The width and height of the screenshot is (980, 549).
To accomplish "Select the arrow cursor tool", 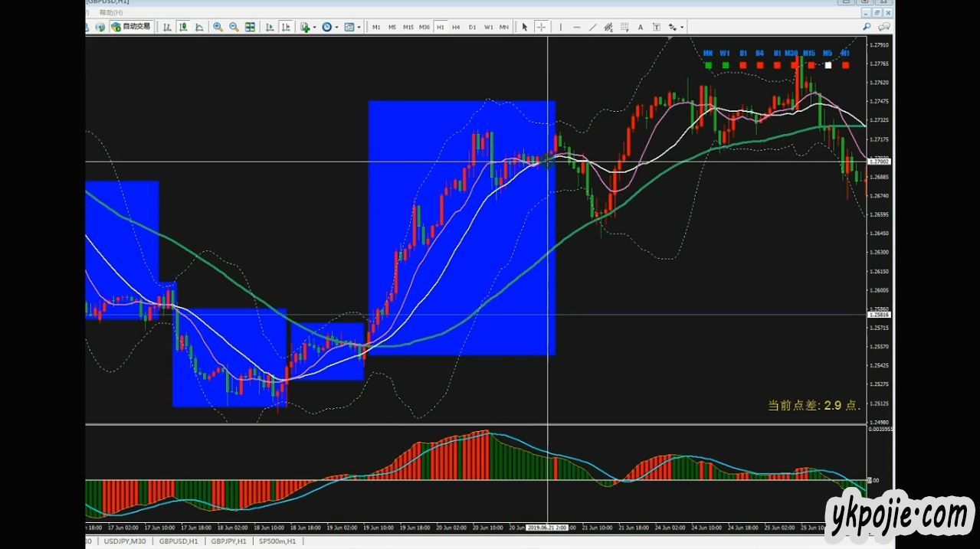I will pos(525,27).
